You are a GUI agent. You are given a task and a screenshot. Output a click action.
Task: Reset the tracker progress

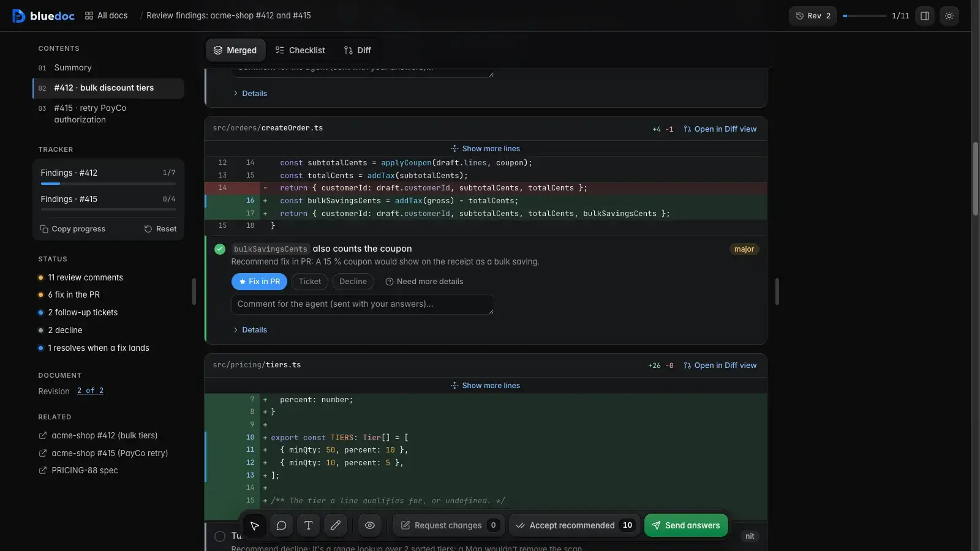pos(160,229)
